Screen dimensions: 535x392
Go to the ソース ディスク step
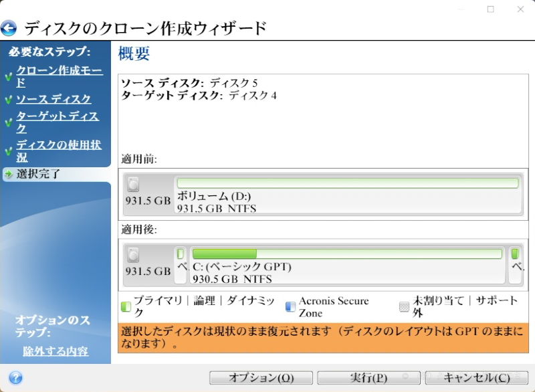(x=53, y=99)
